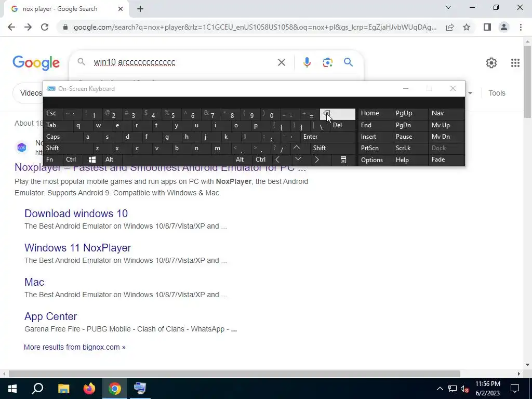Toggle left Ctrl key on keyboard

coord(72,160)
